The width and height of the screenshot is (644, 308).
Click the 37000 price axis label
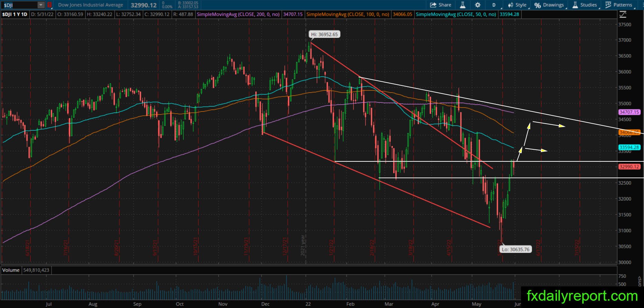tap(625, 40)
